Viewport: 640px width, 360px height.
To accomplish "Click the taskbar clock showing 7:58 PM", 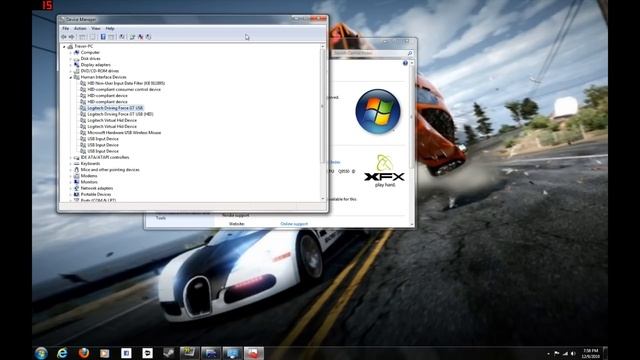I will pyautogui.click(x=591, y=353).
